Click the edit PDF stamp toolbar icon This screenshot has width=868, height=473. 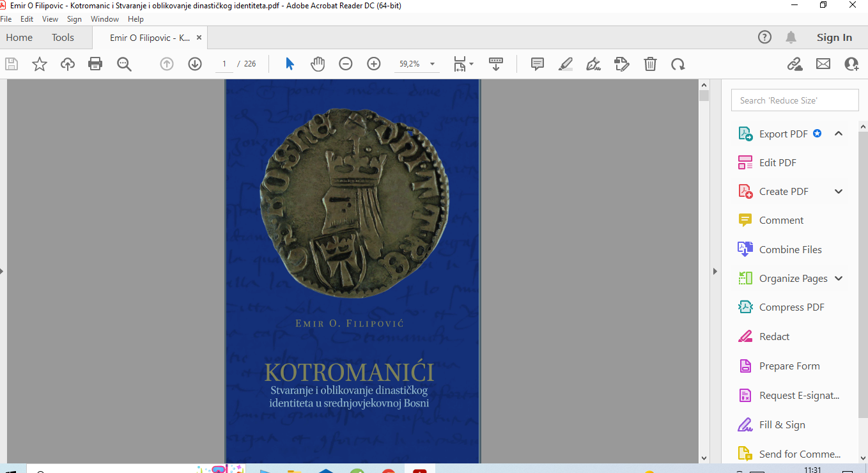point(622,64)
